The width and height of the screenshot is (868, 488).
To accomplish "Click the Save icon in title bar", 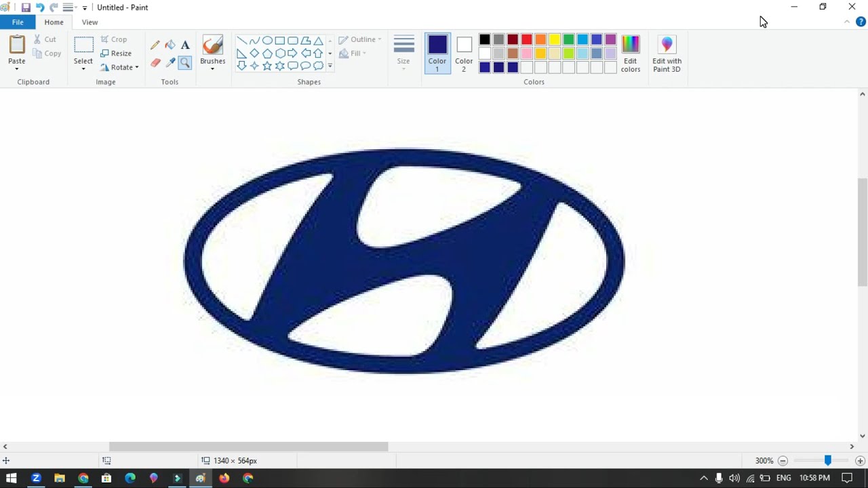I will (x=26, y=7).
